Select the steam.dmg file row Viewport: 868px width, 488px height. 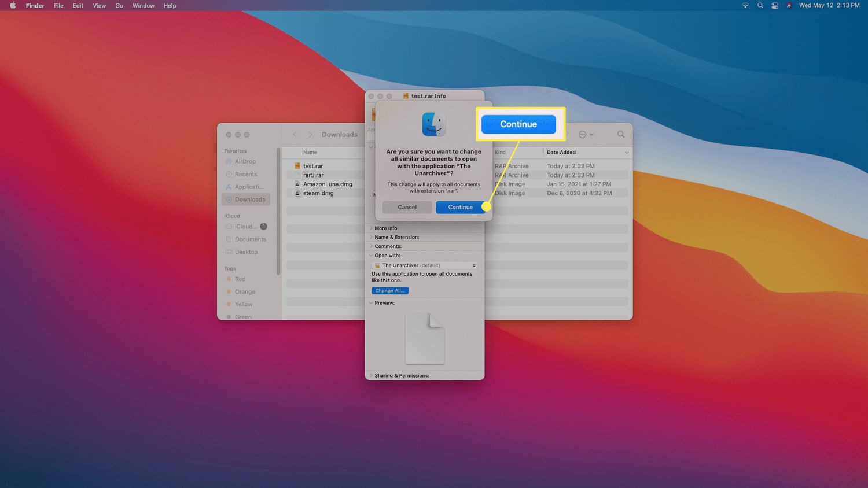318,193
